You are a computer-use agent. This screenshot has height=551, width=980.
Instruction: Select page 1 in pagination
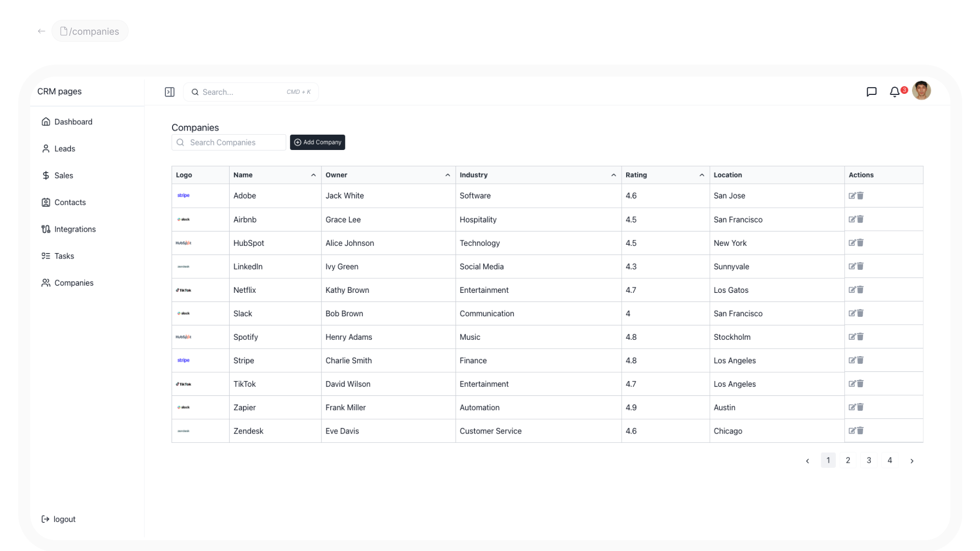coord(828,460)
